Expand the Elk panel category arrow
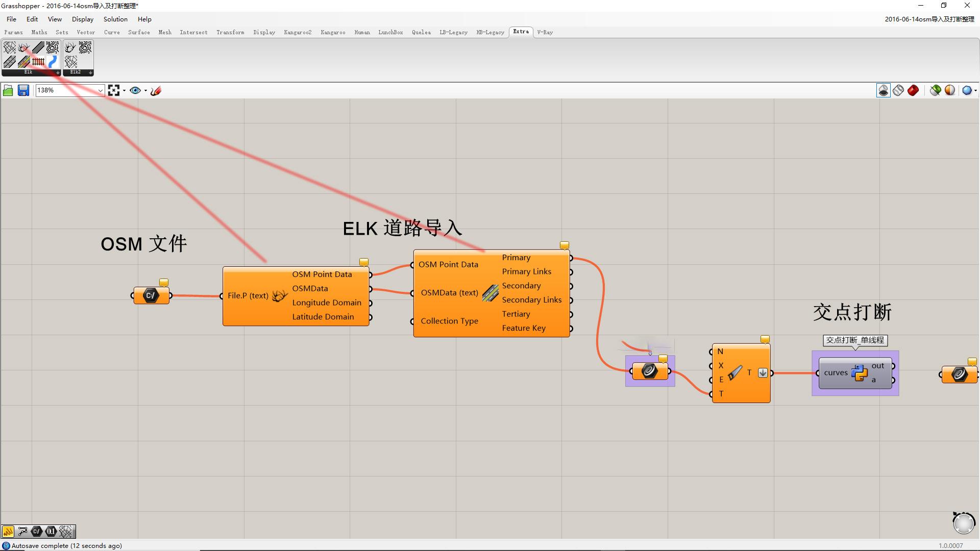The image size is (980, 551). point(58,72)
